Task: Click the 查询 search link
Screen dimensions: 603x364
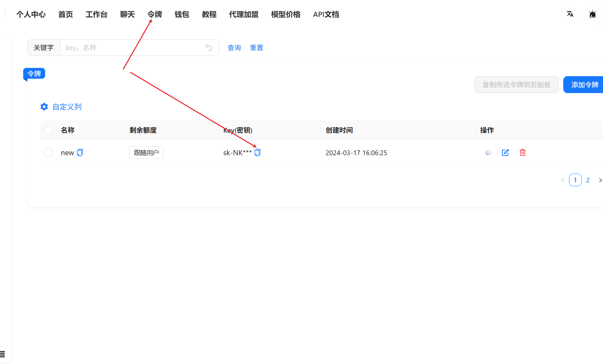Action: tap(234, 48)
